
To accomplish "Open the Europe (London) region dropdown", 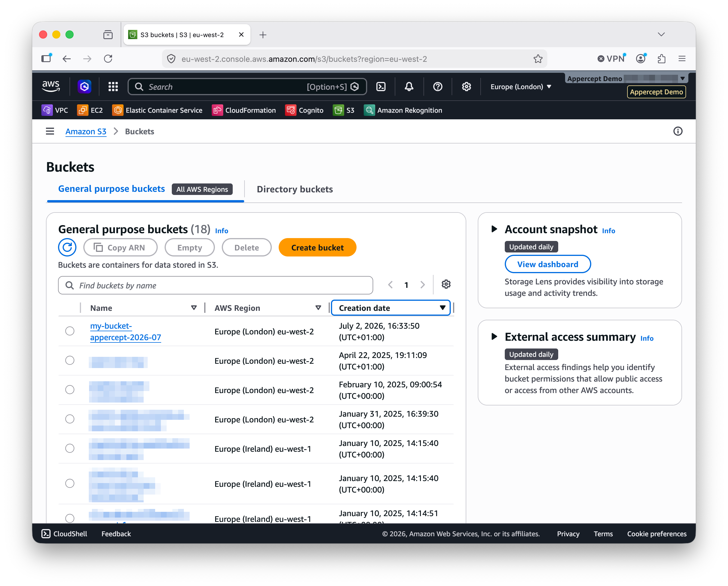I will pyautogui.click(x=521, y=87).
